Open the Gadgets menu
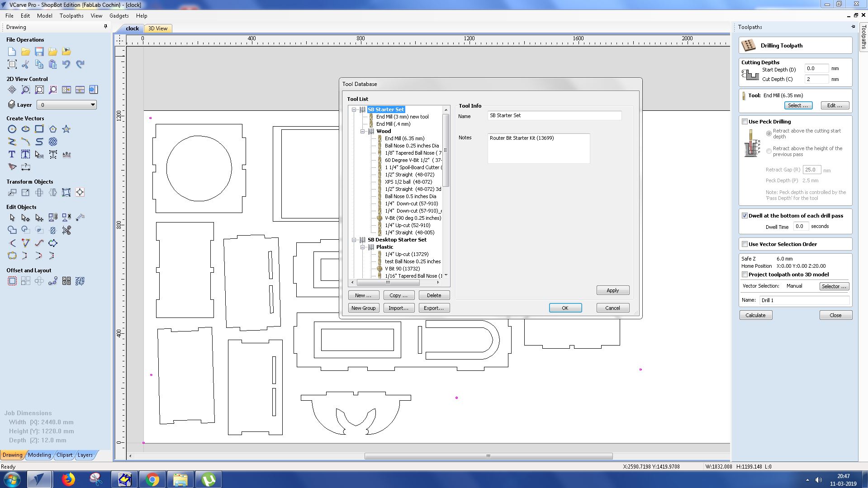Viewport: 868px width, 488px height. click(119, 16)
